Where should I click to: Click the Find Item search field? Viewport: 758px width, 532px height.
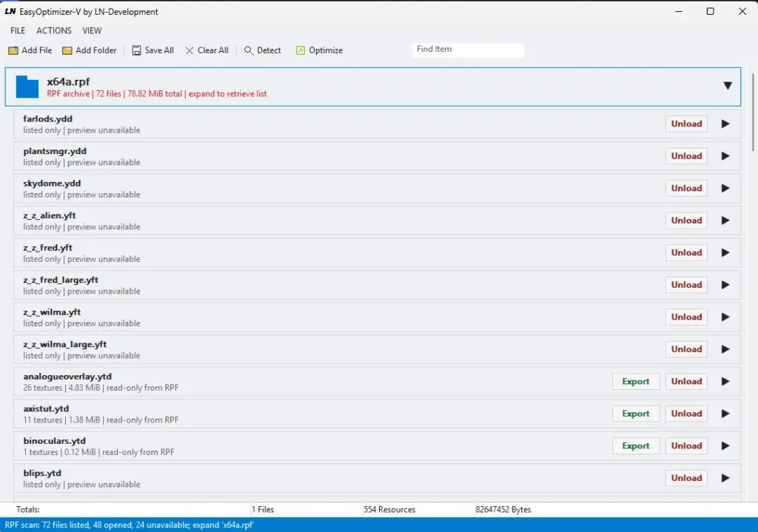(469, 50)
